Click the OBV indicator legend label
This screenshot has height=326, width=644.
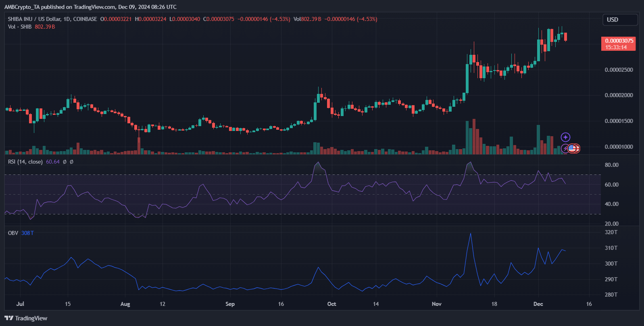tap(13, 233)
